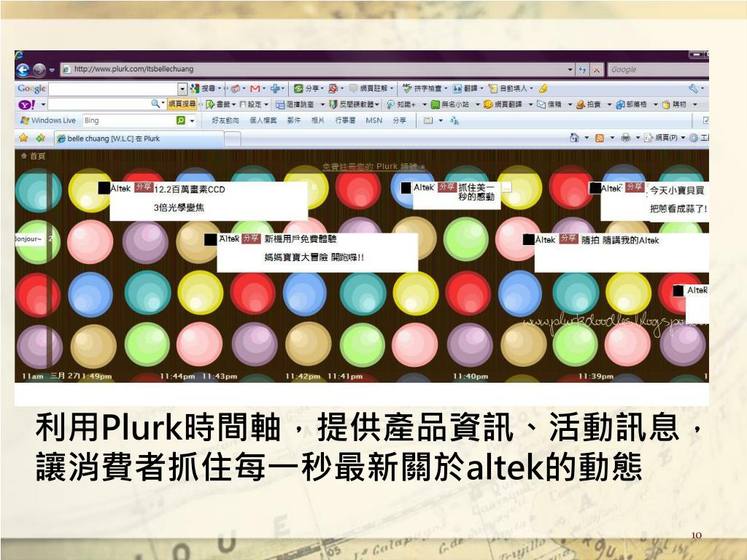The width and height of the screenshot is (747, 560).
Task: Click the 免費註冊您的 Plurk 帳號 link
Action: 373,167
